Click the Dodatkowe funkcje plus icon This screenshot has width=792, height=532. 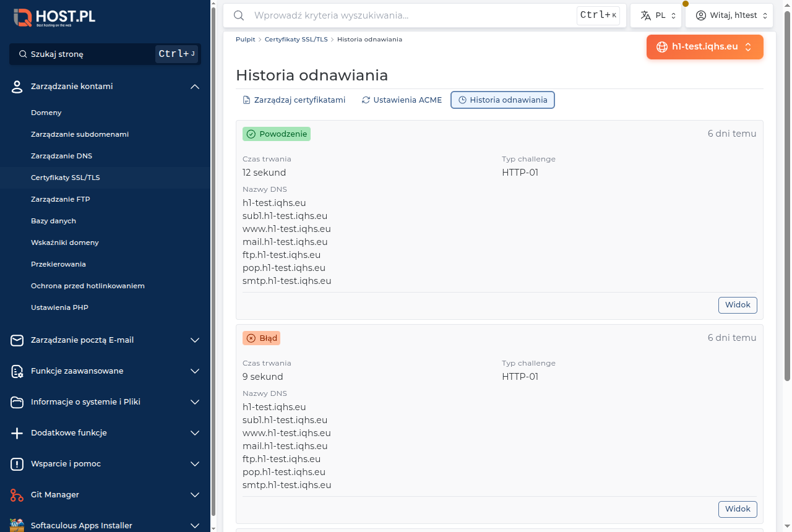[x=17, y=433]
